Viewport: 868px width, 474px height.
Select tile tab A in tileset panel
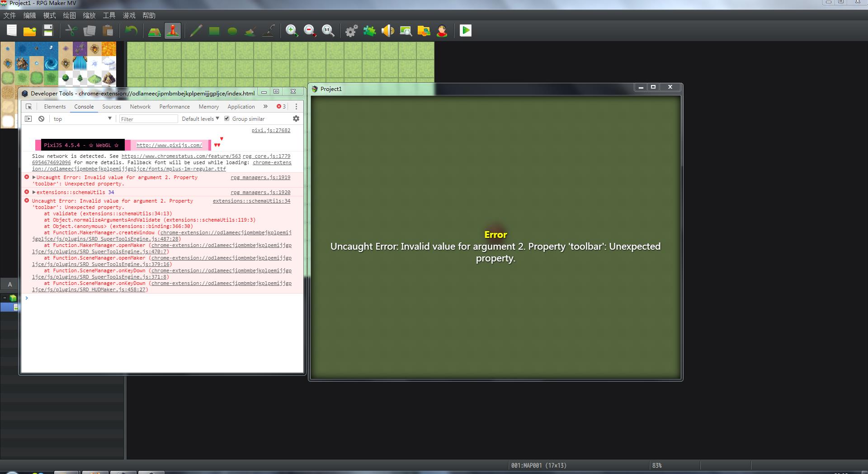(x=9, y=284)
